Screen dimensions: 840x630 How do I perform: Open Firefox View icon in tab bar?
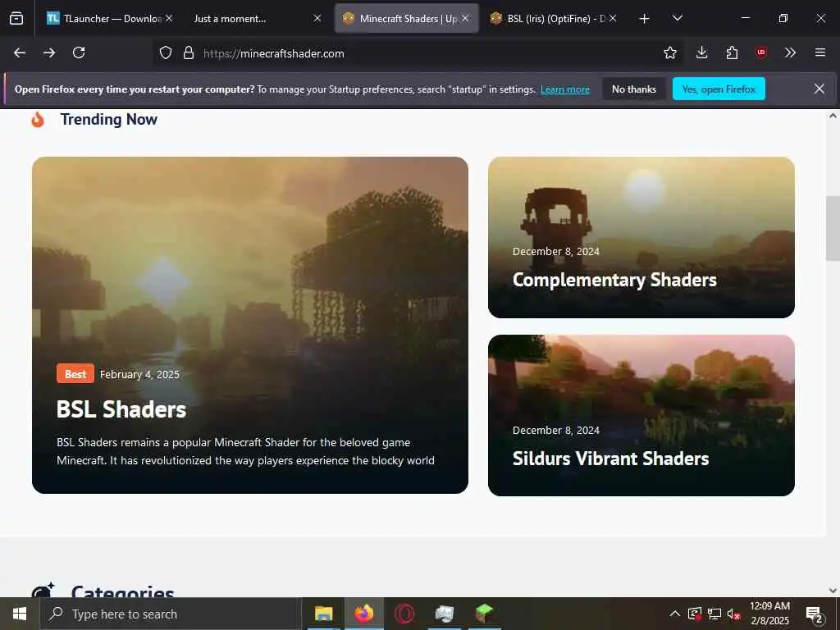coord(16,18)
